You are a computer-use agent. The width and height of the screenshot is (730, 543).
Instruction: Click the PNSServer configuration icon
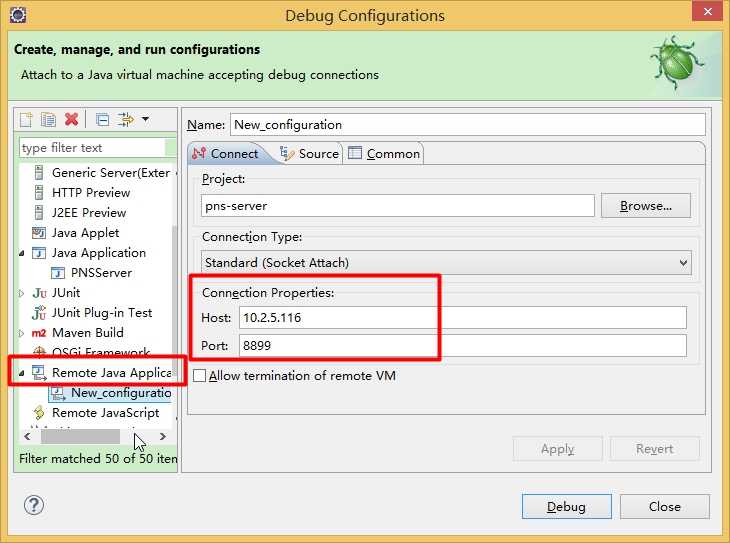coord(58,273)
